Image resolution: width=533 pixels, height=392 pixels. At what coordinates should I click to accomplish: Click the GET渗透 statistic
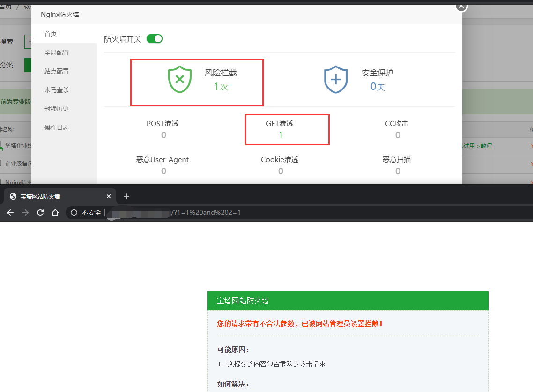click(x=280, y=129)
